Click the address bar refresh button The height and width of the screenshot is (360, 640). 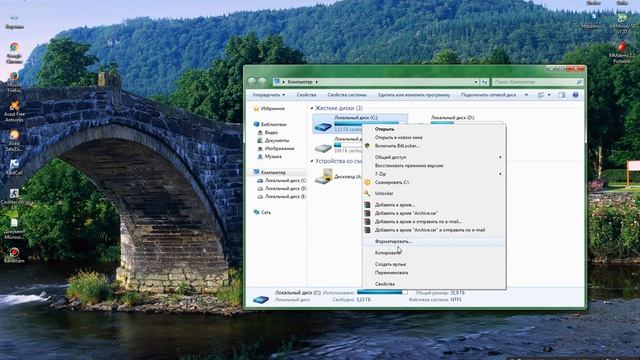point(484,82)
